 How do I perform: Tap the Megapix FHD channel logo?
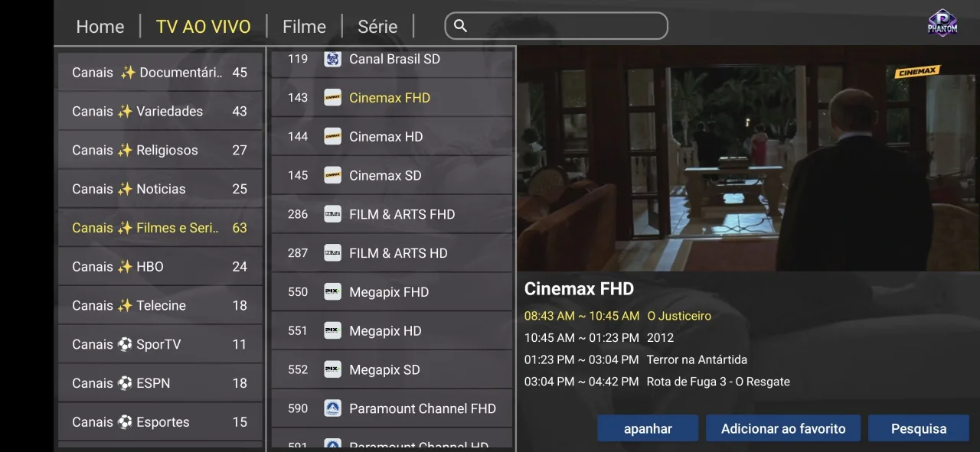(x=332, y=292)
